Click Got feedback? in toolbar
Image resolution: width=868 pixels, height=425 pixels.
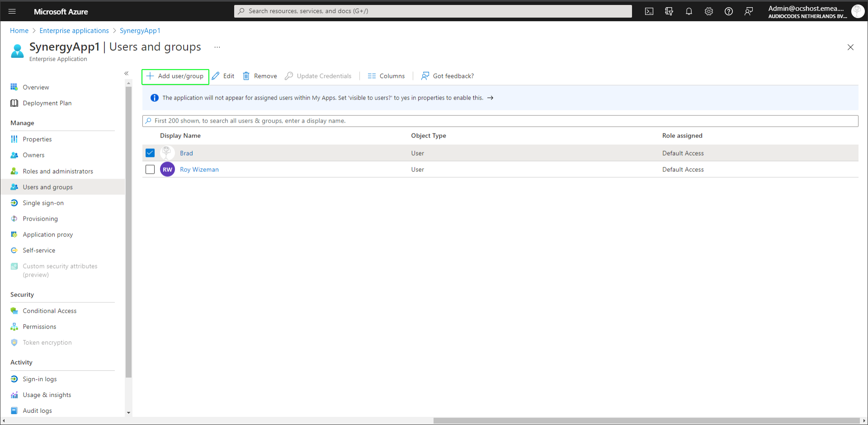coord(448,76)
